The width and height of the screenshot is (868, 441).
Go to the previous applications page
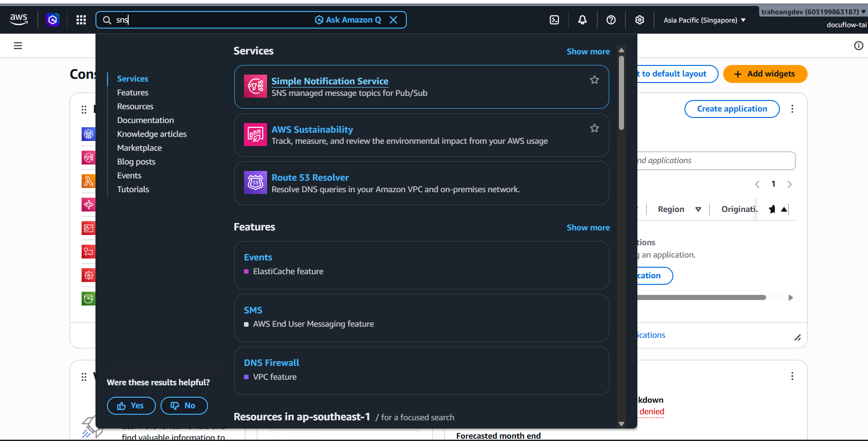click(x=757, y=184)
